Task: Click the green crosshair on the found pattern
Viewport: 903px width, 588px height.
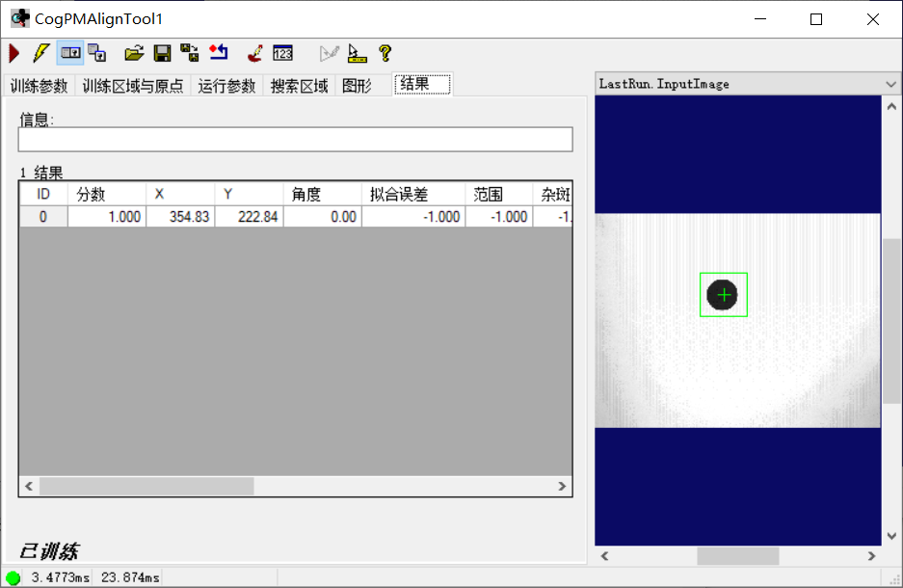Action: pos(724,295)
